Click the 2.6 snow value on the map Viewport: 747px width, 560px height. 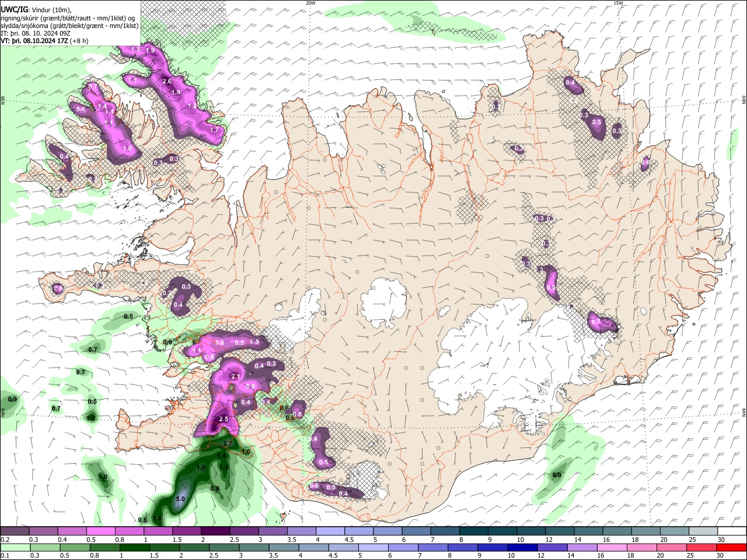(167, 82)
